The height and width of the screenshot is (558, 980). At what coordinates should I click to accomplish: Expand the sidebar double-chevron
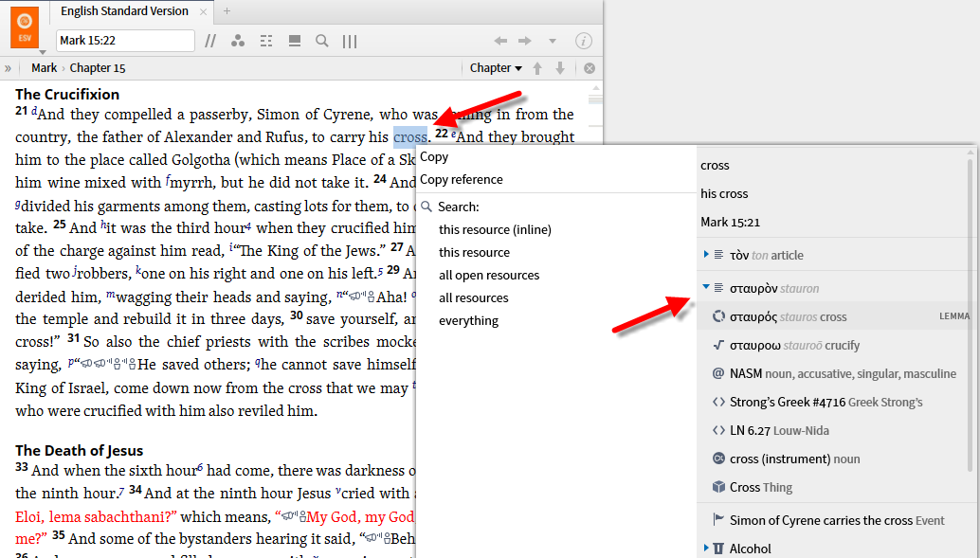click(x=9, y=68)
